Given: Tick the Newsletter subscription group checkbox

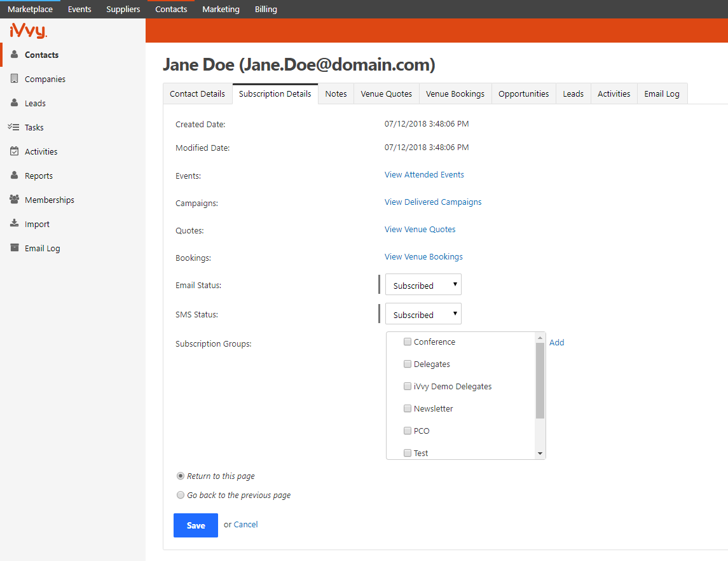Looking at the screenshot, I should [x=407, y=409].
